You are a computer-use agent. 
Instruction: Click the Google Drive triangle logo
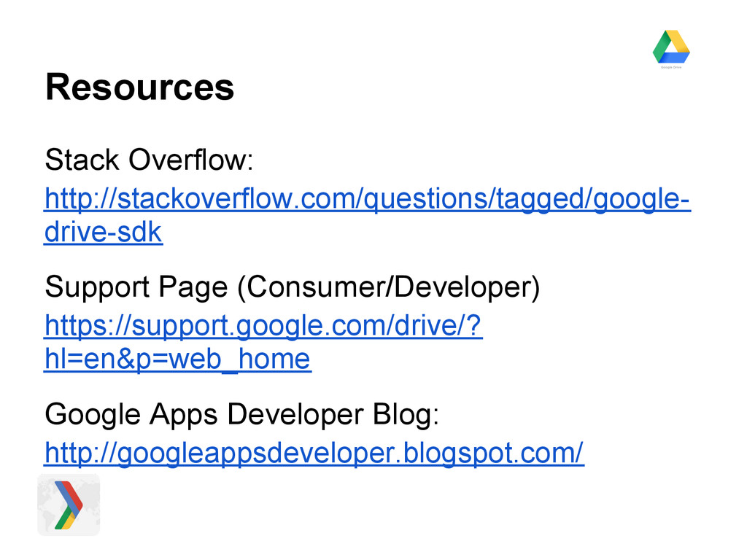pyautogui.click(x=671, y=47)
